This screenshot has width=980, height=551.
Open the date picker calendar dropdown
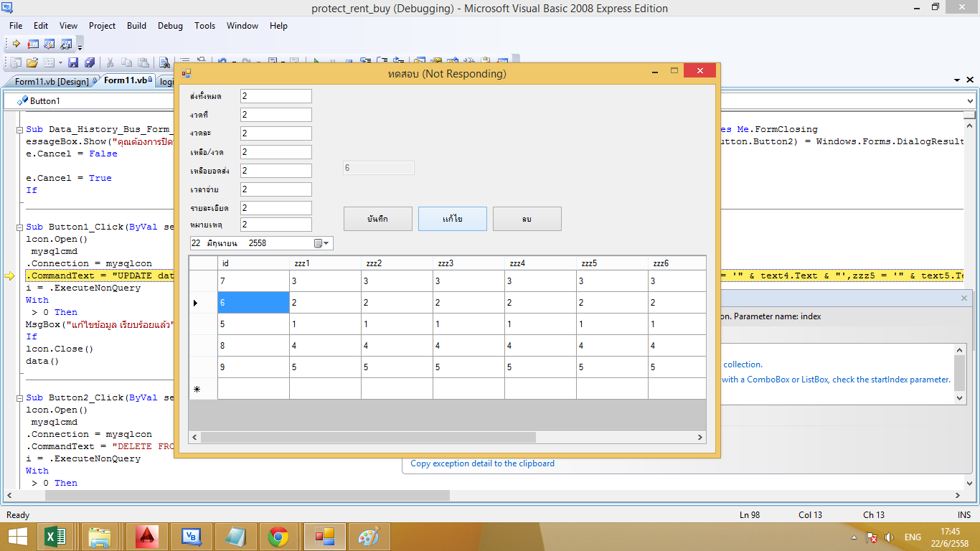pyautogui.click(x=322, y=243)
